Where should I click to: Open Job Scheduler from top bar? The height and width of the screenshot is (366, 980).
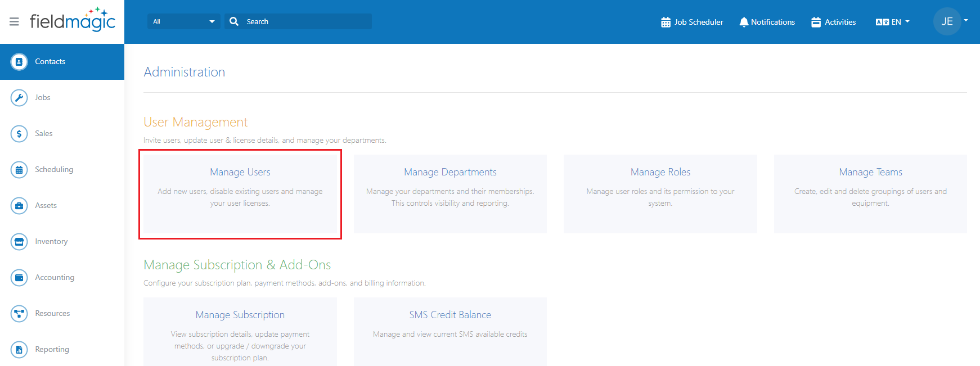pos(692,22)
